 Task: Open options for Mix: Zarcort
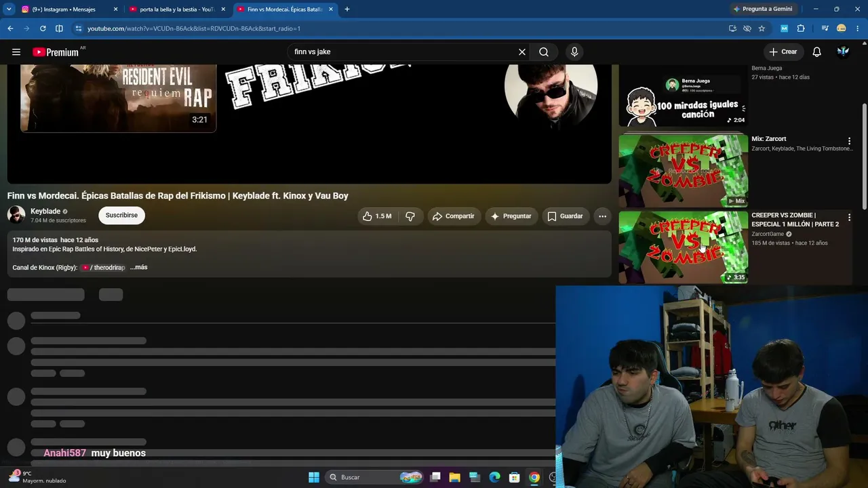click(x=849, y=141)
